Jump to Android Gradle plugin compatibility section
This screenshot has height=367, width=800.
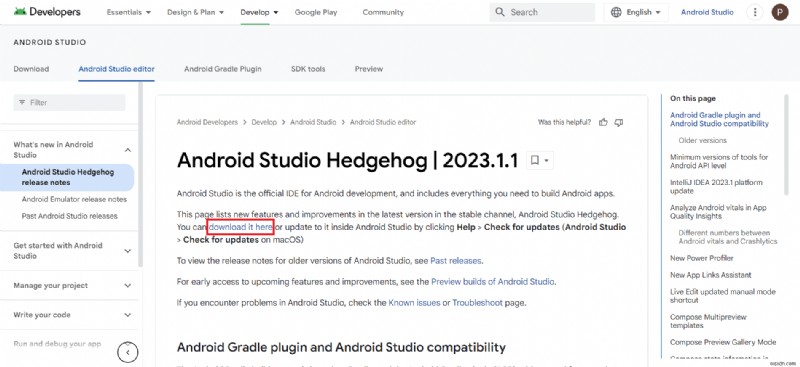(719, 119)
